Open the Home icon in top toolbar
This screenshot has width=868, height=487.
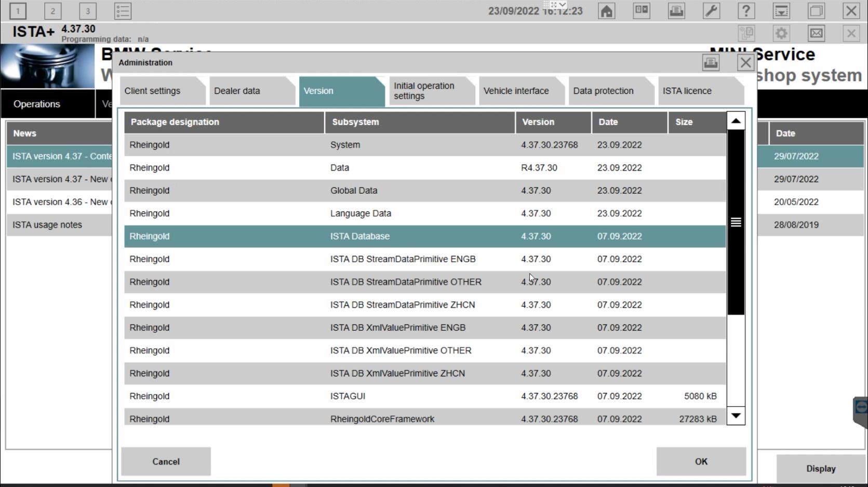pyautogui.click(x=606, y=11)
